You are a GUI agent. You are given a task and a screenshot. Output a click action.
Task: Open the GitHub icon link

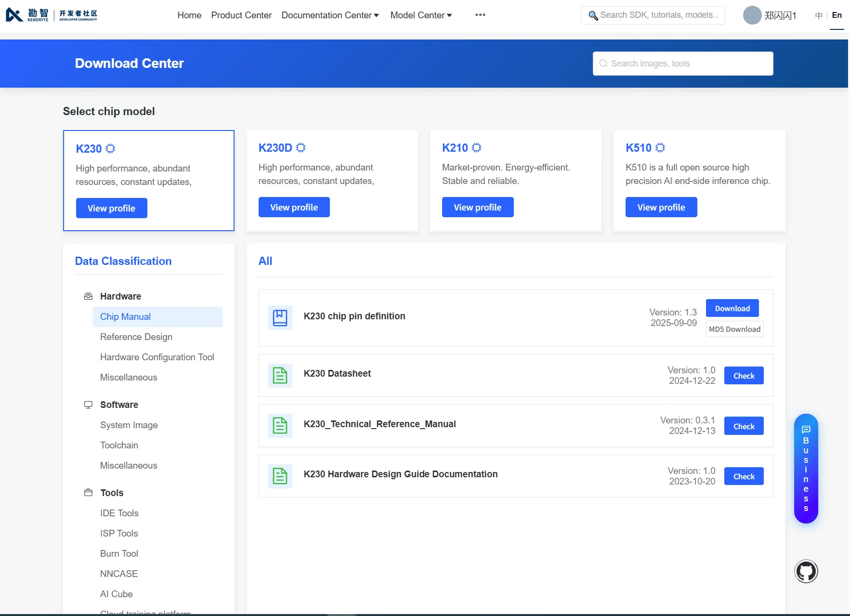pyautogui.click(x=806, y=571)
